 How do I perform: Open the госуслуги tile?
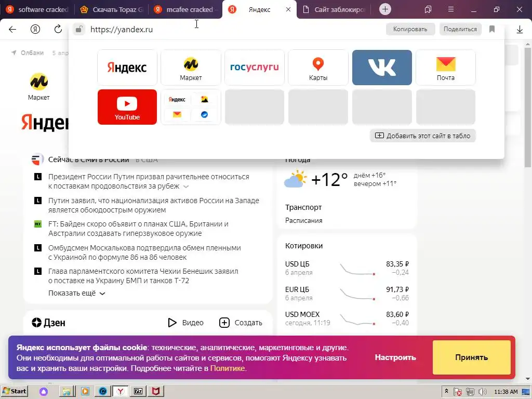pyautogui.click(x=255, y=68)
